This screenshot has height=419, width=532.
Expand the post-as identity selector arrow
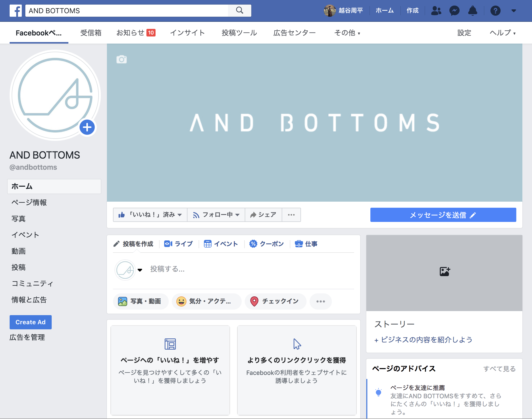click(140, 270)
